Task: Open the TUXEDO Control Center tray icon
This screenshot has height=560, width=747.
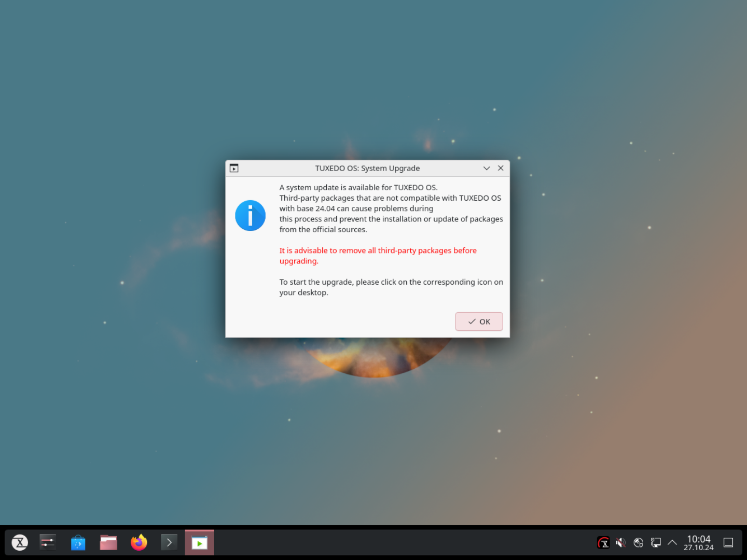Action: point(603,542)
